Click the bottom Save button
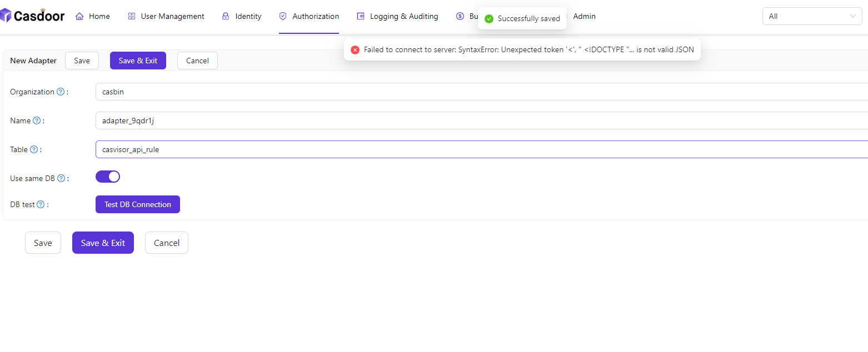This screenshot has height=352, width=868. (x=43, y=243)
